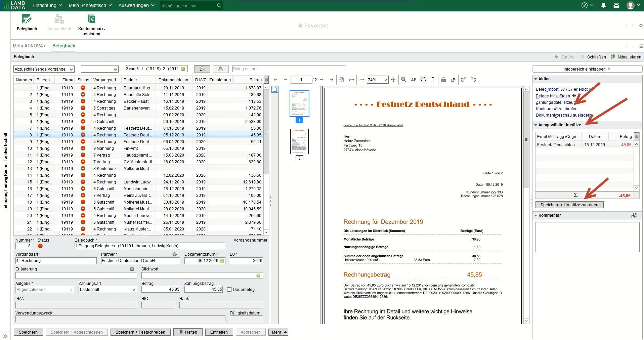Select page 2 thumbnail in preview

(x=299, y=141)
